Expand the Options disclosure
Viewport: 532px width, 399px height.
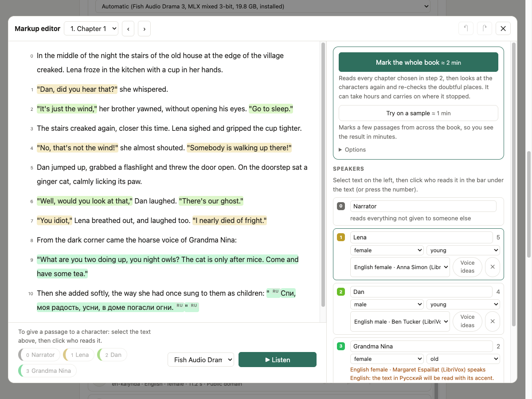click(352, 150)
